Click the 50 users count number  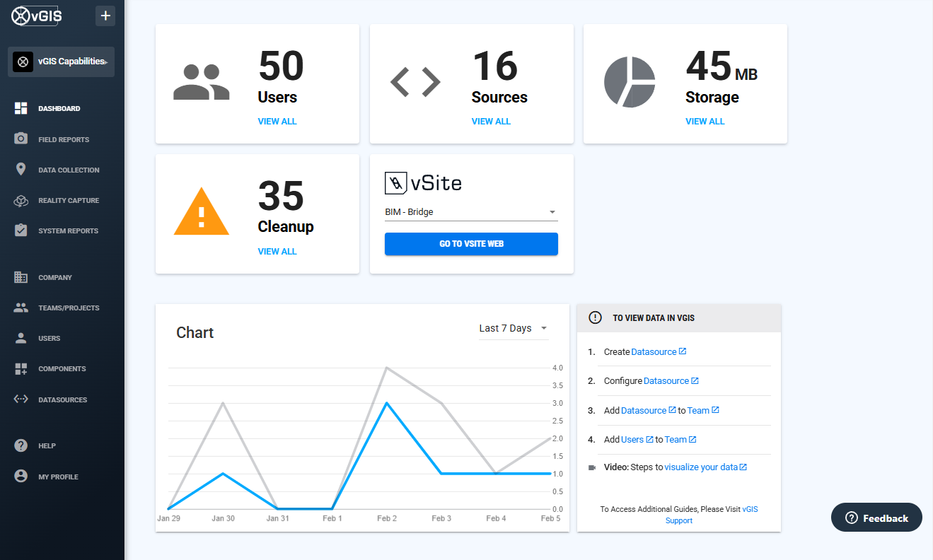(281, 66)
